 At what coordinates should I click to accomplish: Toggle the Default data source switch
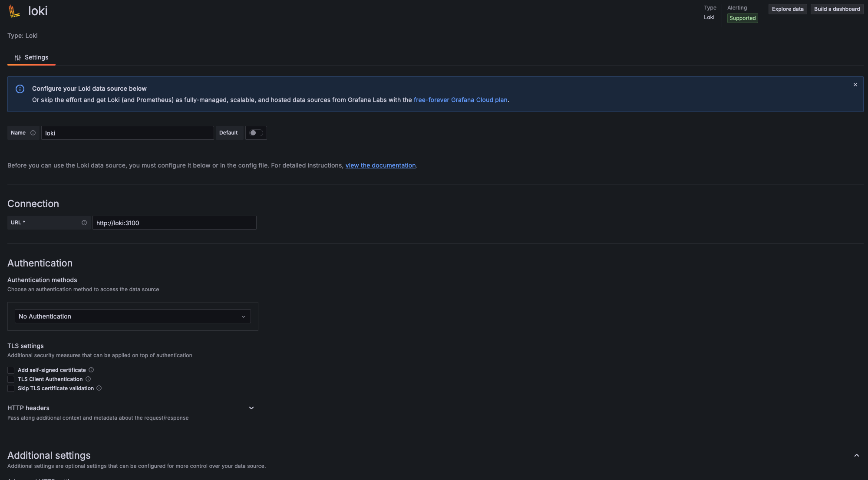click(256, 133)
